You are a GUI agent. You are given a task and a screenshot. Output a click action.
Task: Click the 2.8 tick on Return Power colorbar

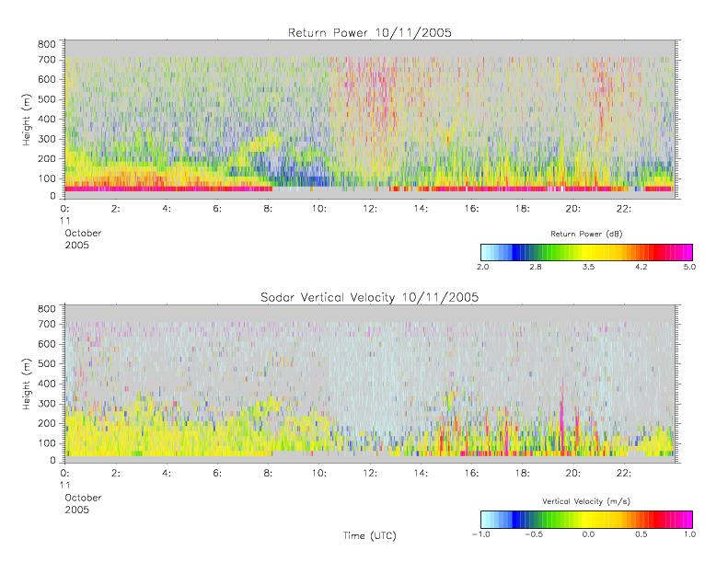pyautogui.click(x=536, y=267)
